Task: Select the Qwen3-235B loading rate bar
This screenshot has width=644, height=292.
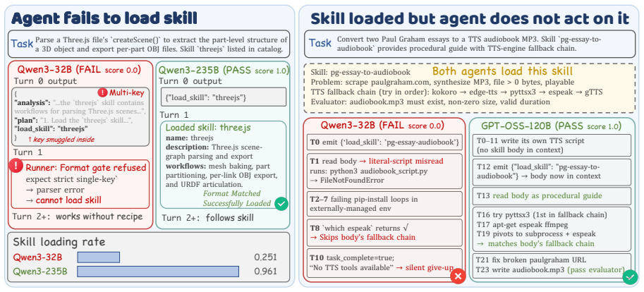Action: click(158, 272)
